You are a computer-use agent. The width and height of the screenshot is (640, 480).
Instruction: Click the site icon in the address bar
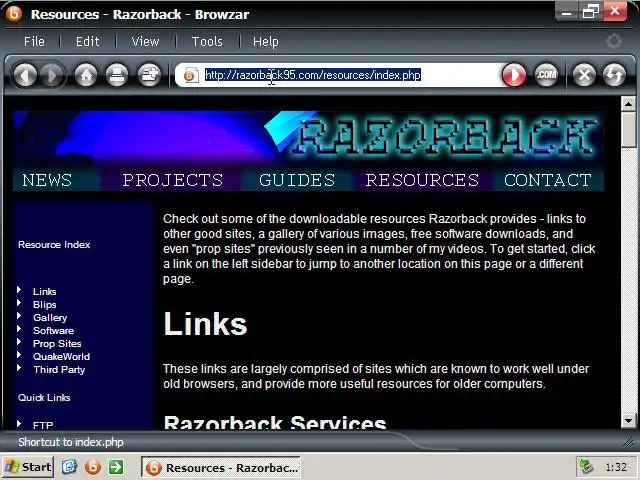tap(191, 75)
